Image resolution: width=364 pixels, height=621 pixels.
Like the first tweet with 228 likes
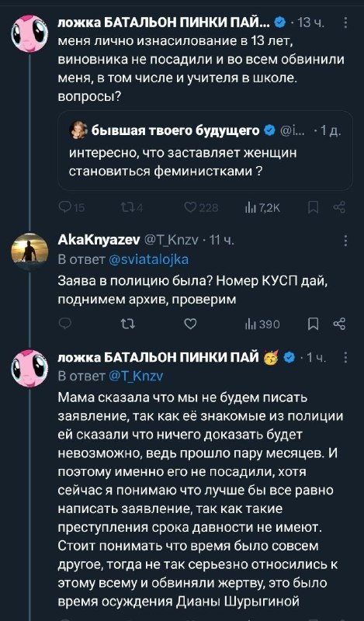[202, 207]
